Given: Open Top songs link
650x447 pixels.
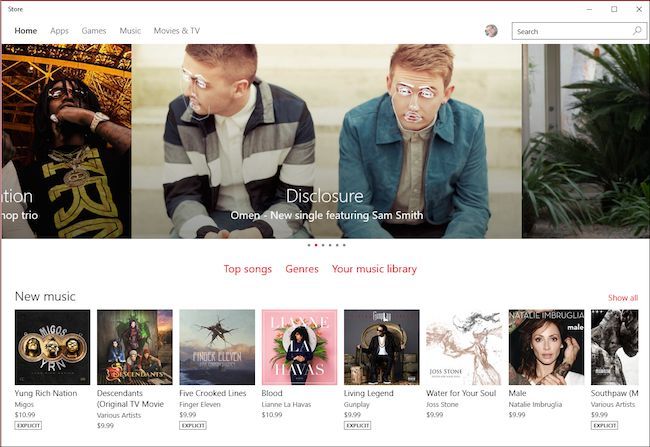Looking at the screenshot, I should tap(247, 269).
